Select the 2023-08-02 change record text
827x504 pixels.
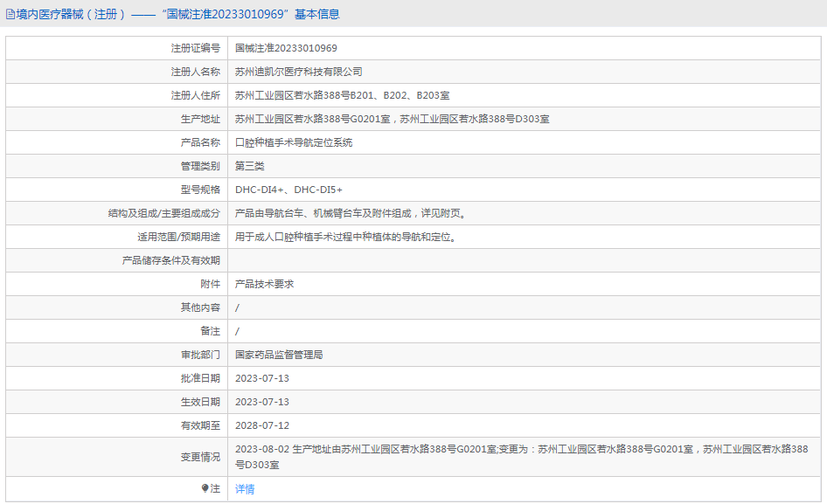pyautogui.click(x=522, y=457)
